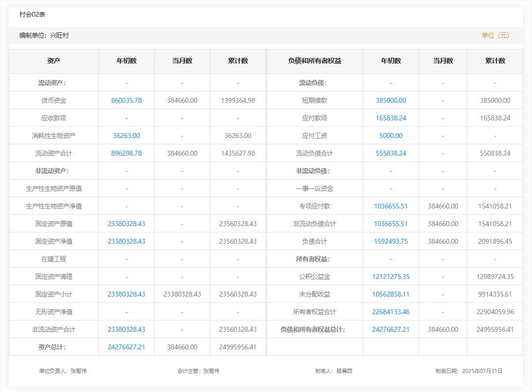Image resolution: width=532 pixels, height=392 pixels.
Task: Click 流动资产合计 opening balance 896298.78
Action: coord(126,153)
